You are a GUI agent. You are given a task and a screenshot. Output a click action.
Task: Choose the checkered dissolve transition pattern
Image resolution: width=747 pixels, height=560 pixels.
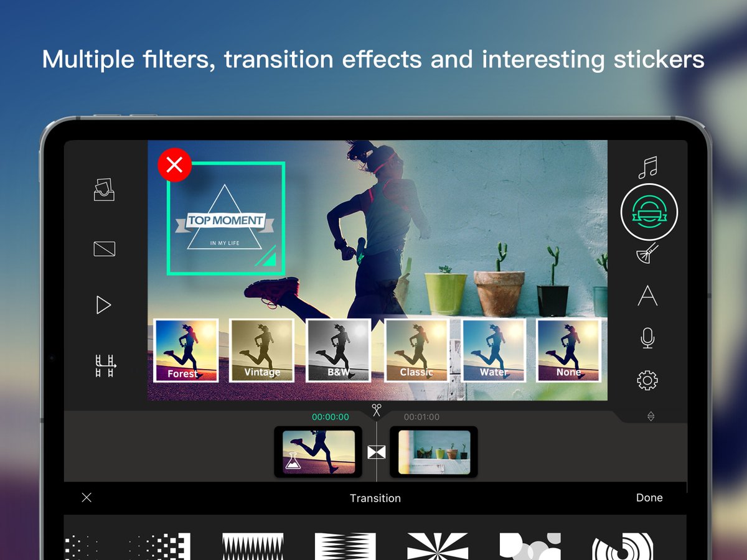click(159, 546)
